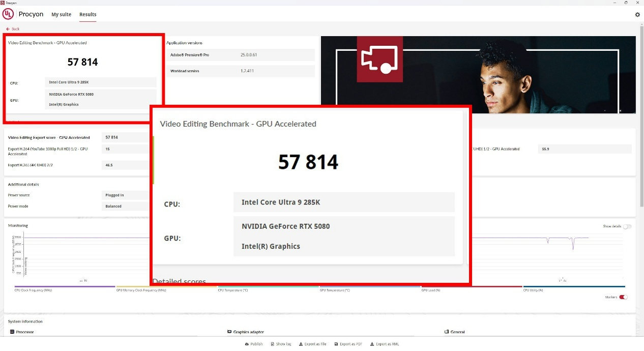The image size is (644, 351).
Task: Select the Balanced power mode value
Action: [x=113, y=206]
